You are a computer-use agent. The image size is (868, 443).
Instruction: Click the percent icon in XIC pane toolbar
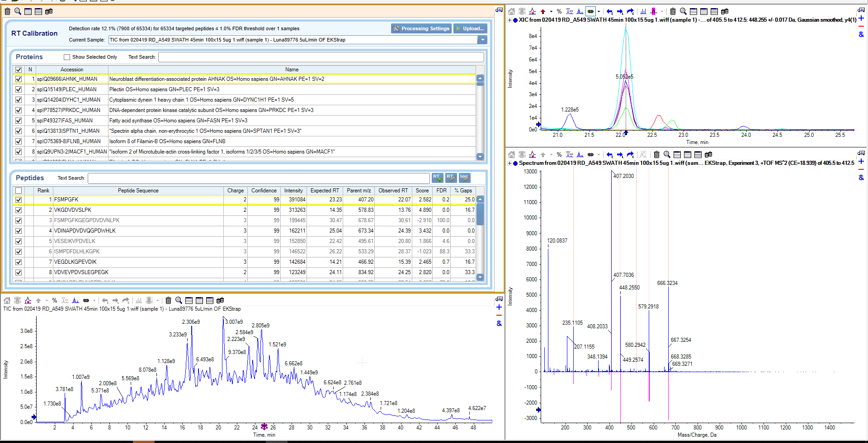(x=559, y=11)
